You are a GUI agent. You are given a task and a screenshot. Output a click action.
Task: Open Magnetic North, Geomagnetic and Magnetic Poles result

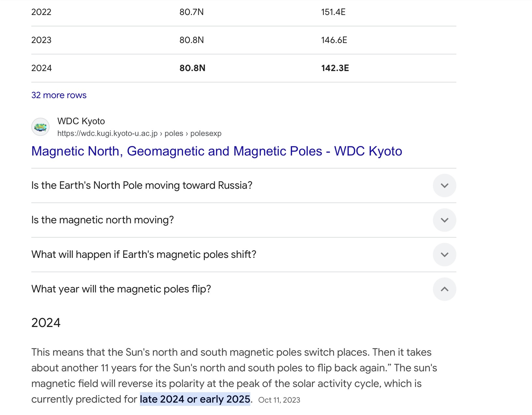[x=216, y=151]
